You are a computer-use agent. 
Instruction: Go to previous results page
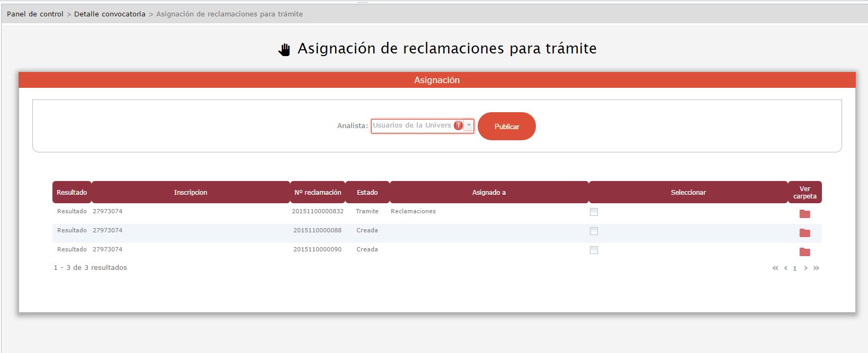click(x=786, y=268)
